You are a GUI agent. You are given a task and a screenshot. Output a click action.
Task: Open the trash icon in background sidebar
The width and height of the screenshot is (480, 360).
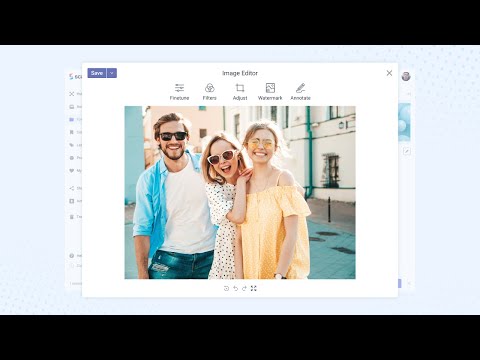(x=72, y=217)
